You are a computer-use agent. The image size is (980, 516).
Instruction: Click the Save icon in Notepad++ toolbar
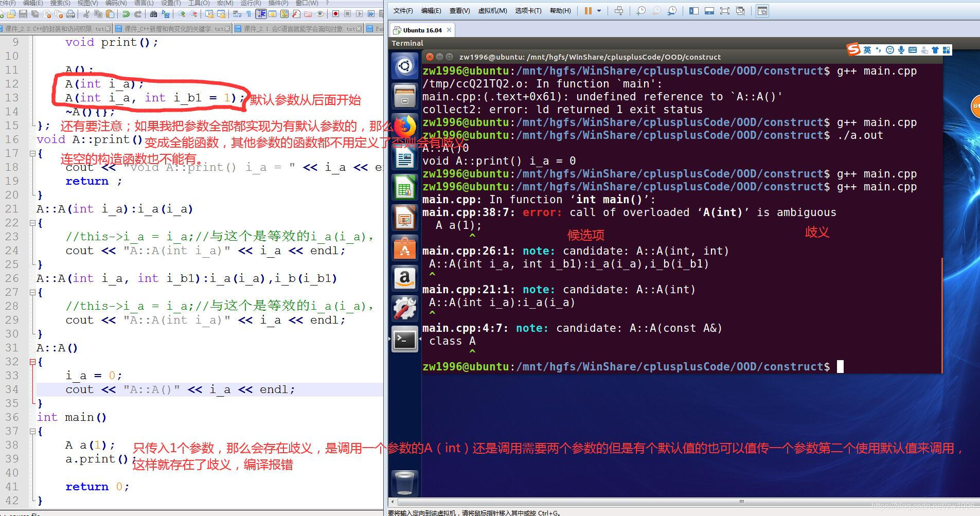[23, 14]
